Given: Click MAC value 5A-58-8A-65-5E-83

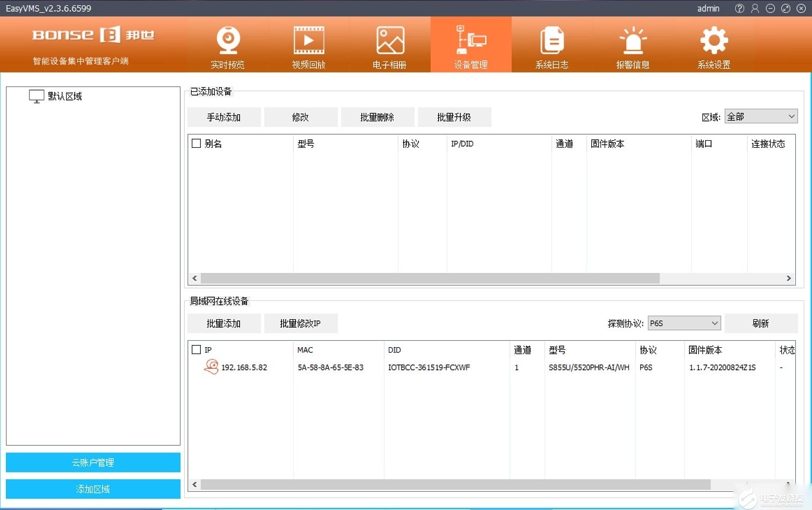Looking at the screenshot, I should coord(330,368).
